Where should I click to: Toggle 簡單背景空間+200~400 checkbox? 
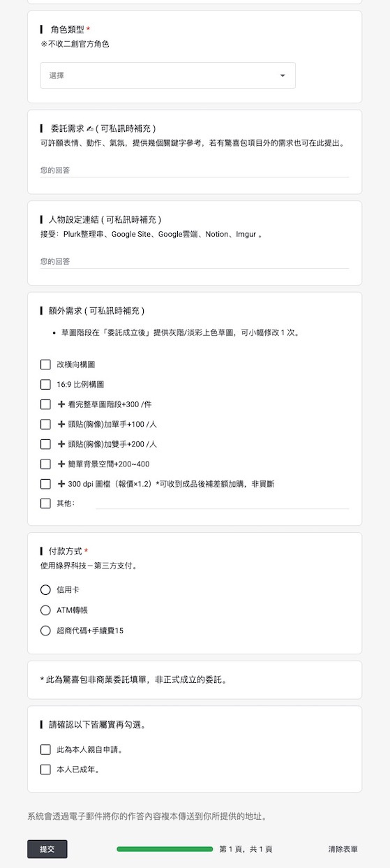45,464
